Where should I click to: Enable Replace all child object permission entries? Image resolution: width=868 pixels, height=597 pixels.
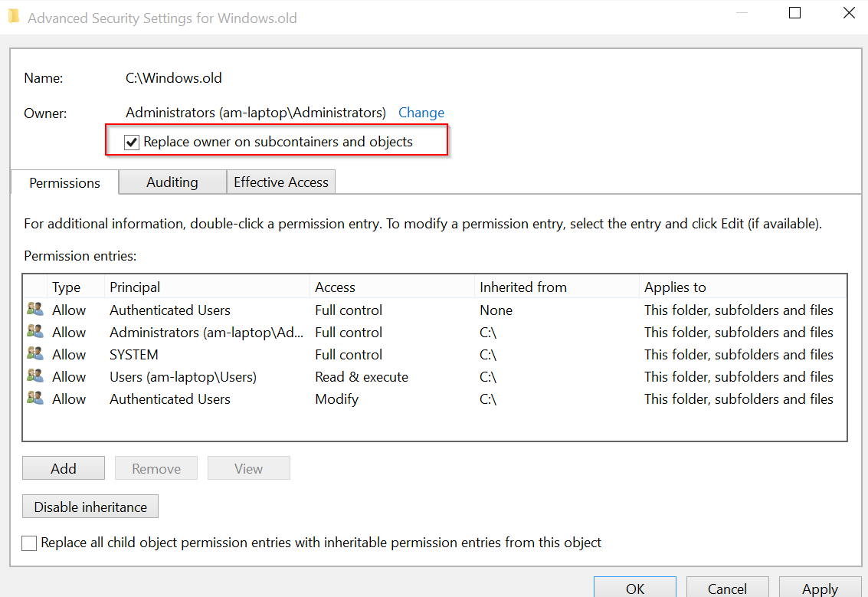[x=29, y=543]
